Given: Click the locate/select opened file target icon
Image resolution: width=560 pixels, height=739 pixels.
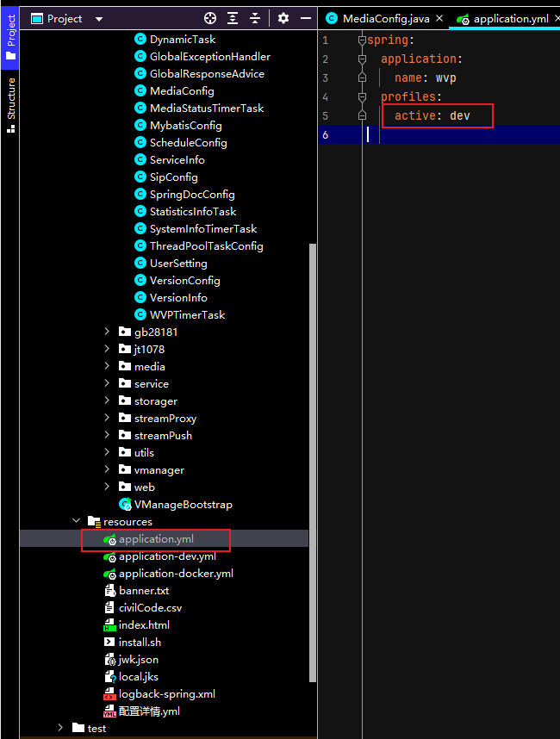Looking at the screenshot, I should [210, 18].
